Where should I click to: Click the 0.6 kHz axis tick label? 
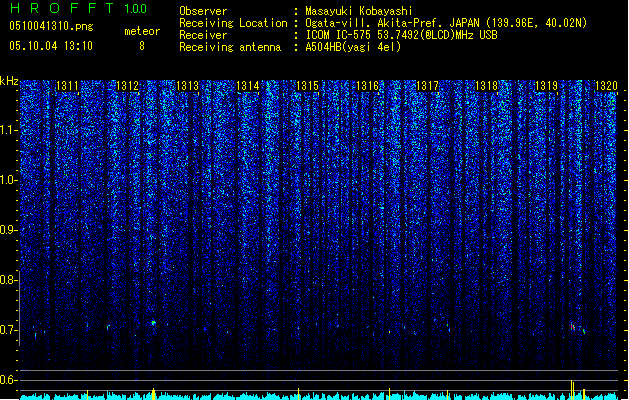pos(8,380)
